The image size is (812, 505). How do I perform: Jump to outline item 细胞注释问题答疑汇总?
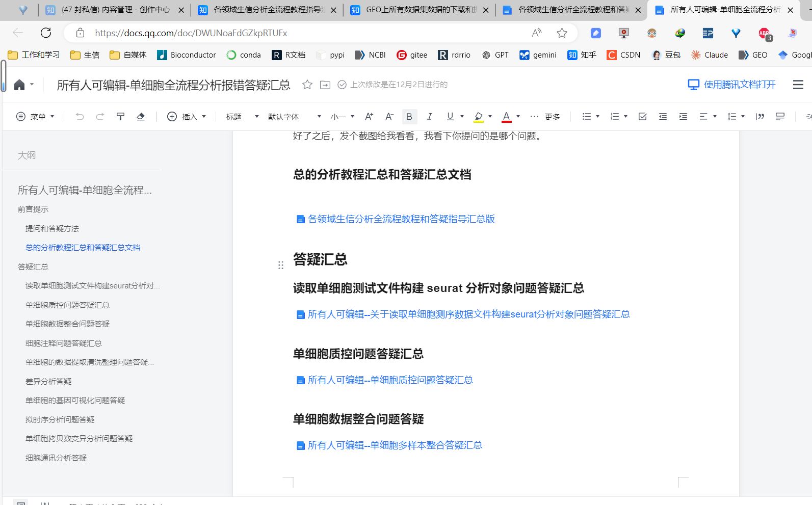point(64,343)
